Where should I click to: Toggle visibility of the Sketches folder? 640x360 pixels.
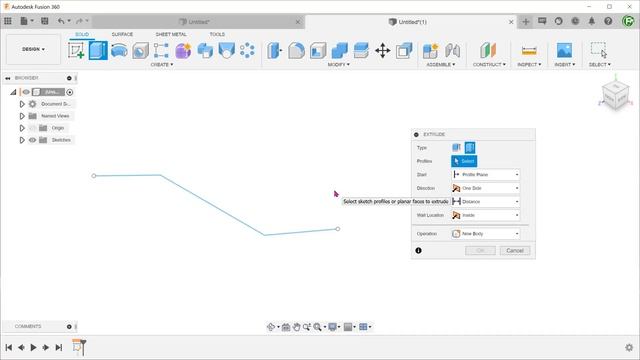click(x=33, y=140)
